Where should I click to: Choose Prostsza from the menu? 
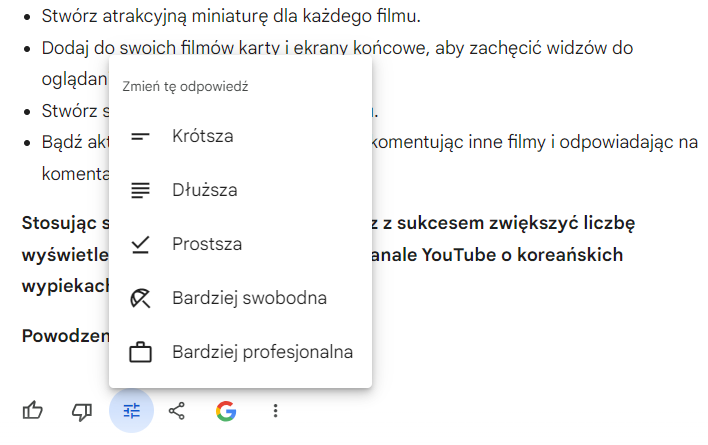[240, 244]
